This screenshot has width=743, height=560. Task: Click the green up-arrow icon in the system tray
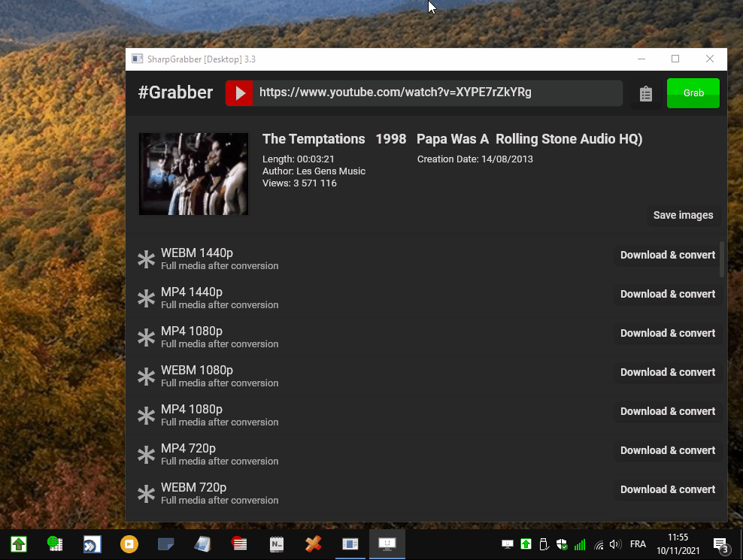(x=526, y=544)
